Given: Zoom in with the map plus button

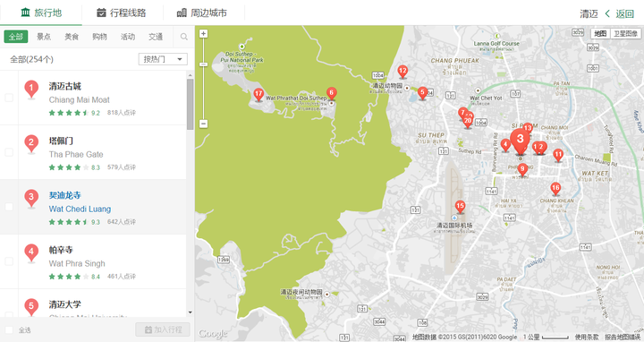Looking at the screenshot, I should (x=203, y=34).
